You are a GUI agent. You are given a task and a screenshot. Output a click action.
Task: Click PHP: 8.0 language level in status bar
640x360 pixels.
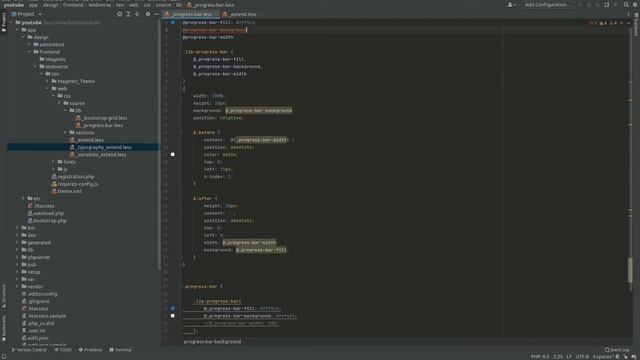coord(540,357)
